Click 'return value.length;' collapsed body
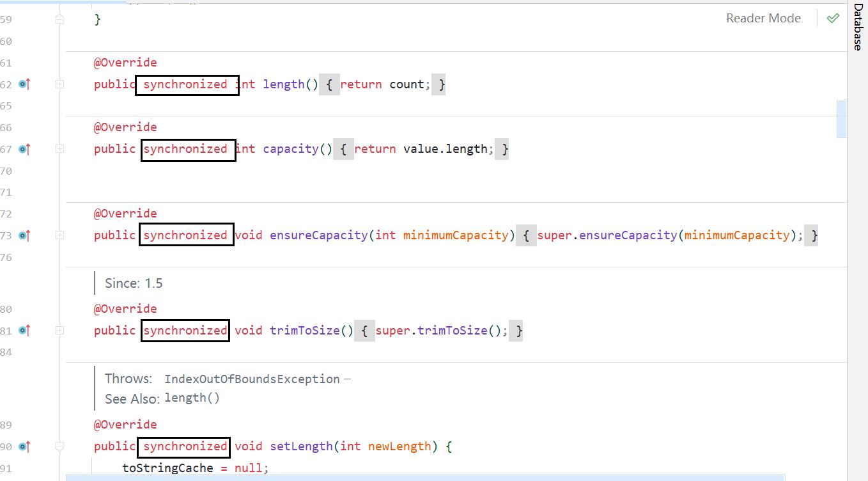868x481 pixels. point(424,149)
